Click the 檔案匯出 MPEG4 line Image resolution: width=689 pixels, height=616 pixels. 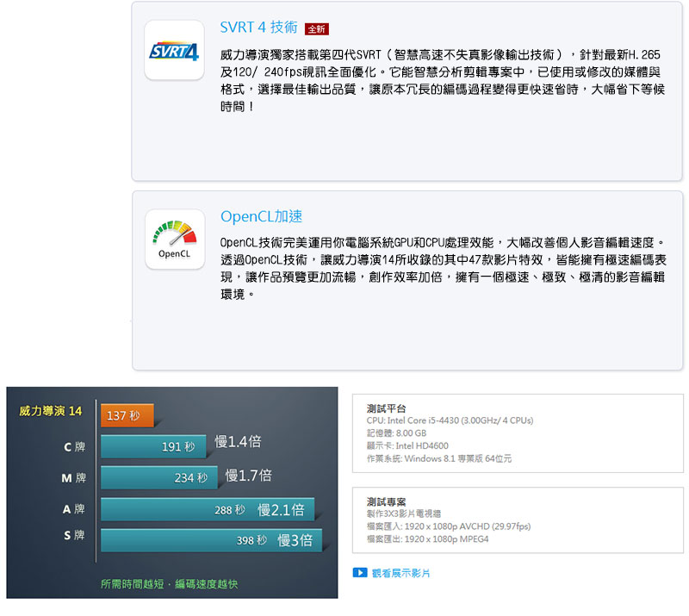click(427, 539)
